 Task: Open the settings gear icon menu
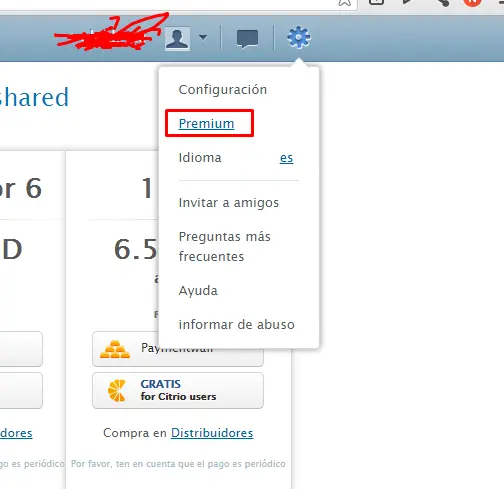point(299,38)
